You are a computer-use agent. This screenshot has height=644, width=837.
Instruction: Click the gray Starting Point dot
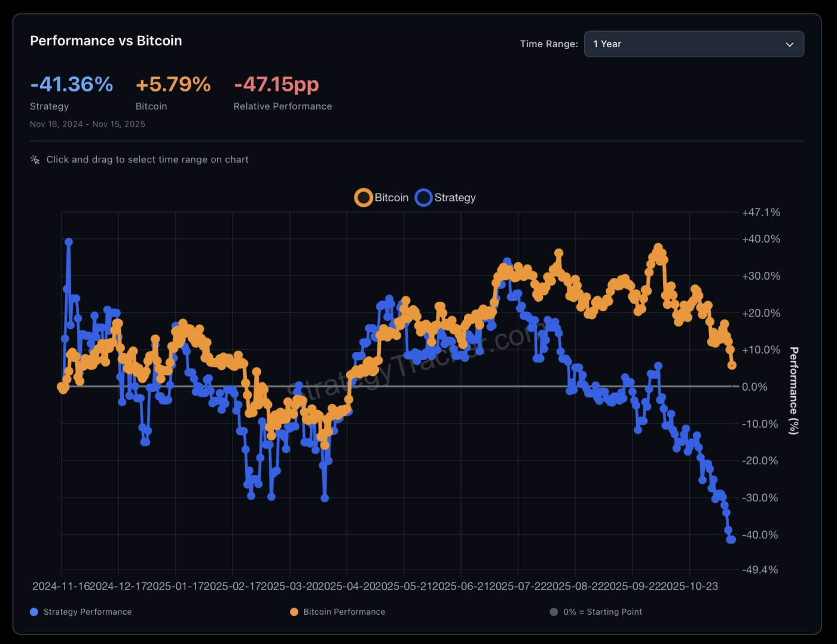coord(554,612)
